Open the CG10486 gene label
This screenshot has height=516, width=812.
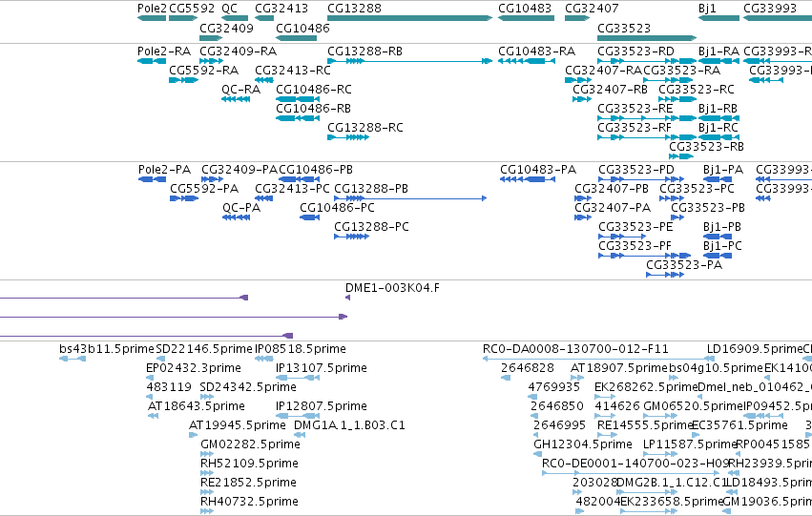[302, 28]
